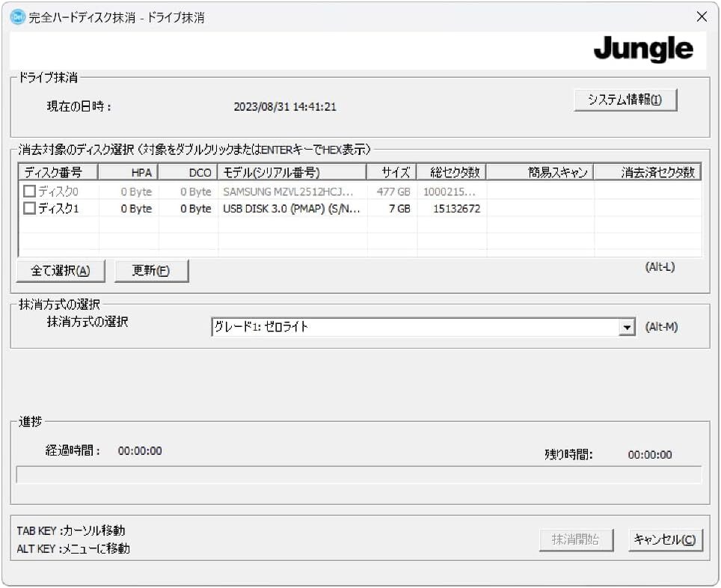Click the サイズ column header
This screenshot has height=588, width=721.
392,173
